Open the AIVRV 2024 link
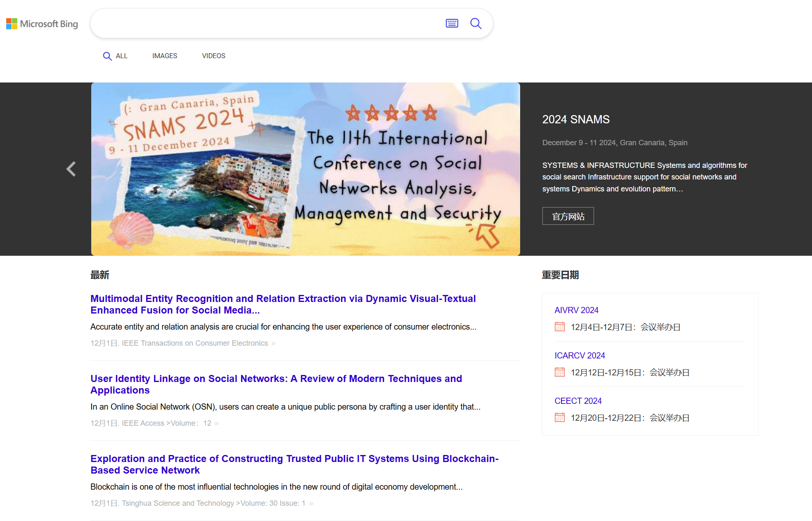This screenshot has height=521, width=812. tap(576, 310)
